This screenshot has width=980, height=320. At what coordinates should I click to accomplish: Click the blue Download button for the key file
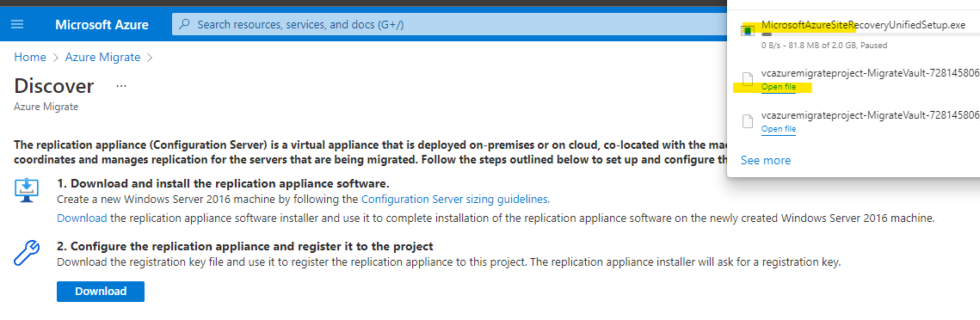(101, 292)
